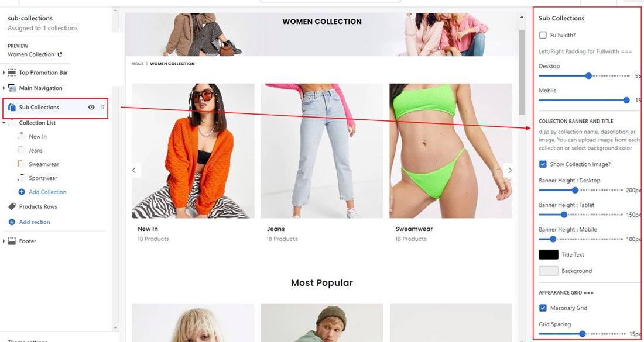Expand the Top Promotion Bar section
The image size is (644, 342).
pos(4,72)
